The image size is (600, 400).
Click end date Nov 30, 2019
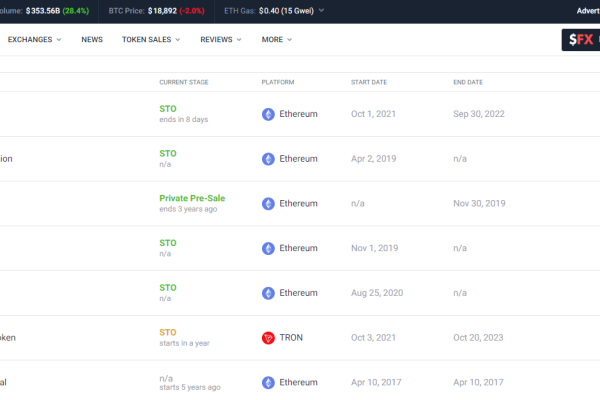[x=479, y=203]
